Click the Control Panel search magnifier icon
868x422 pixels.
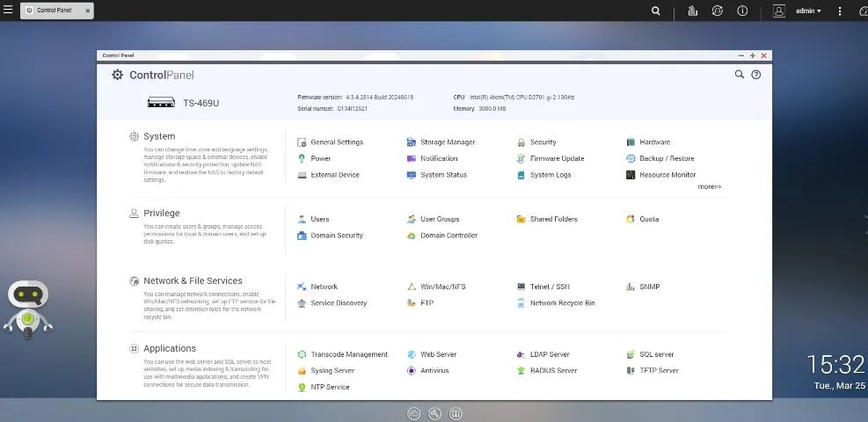[739, 75]
